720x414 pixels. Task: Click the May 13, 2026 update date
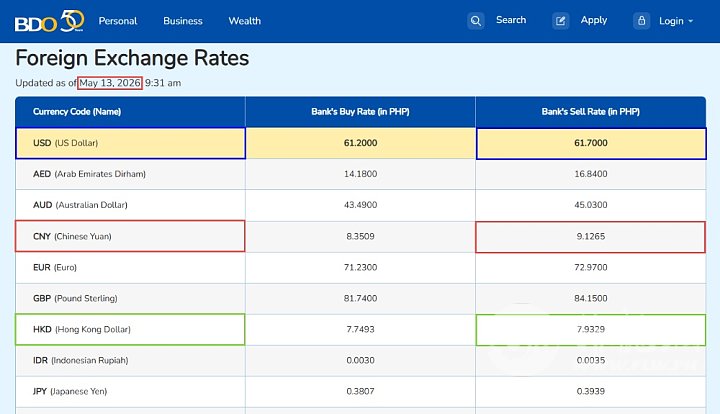110,83
